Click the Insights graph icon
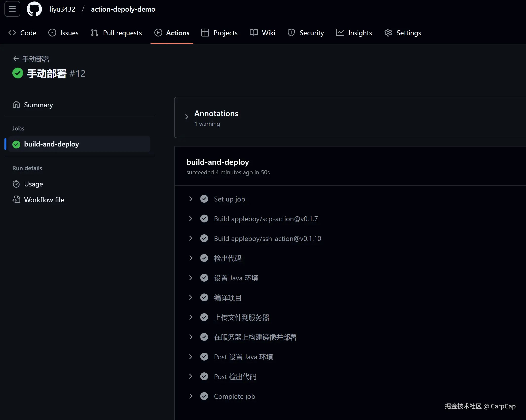Screen dimensions: 526x420 340,33
